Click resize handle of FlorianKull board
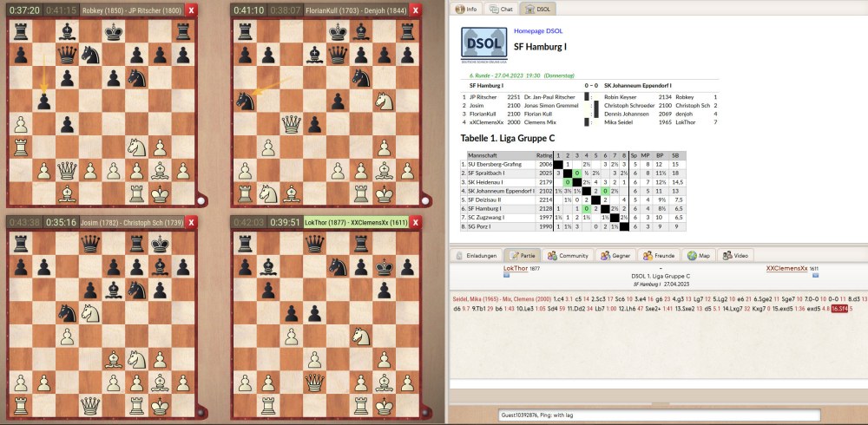Viewport: 868px width, 425px height. click(426, 202)
